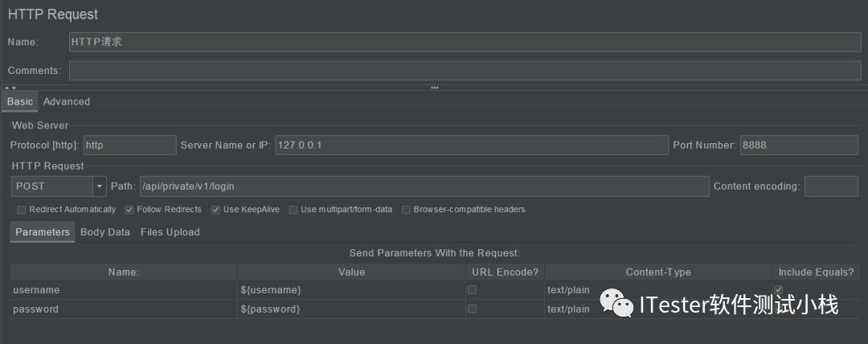Select the Basic tab
Image resolution: width=868 pixels, height=344 pixels.
tap(20, 102)
